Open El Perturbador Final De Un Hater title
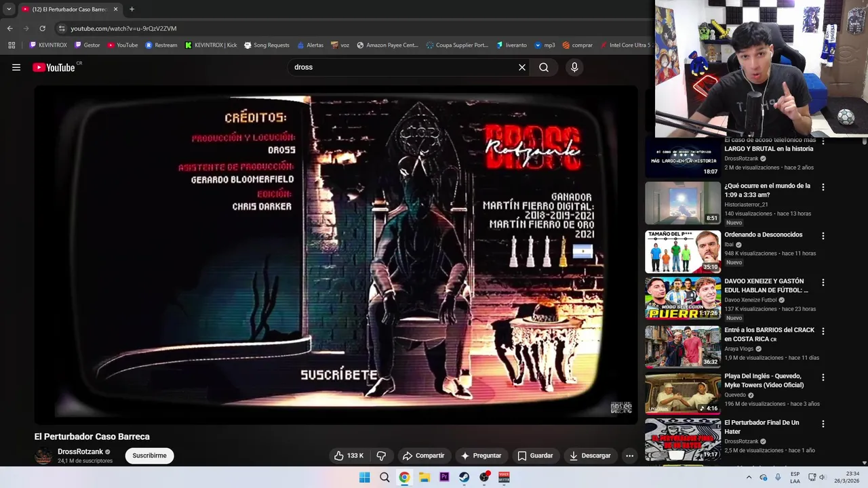868x488 pixels. (x=762, y=427)
